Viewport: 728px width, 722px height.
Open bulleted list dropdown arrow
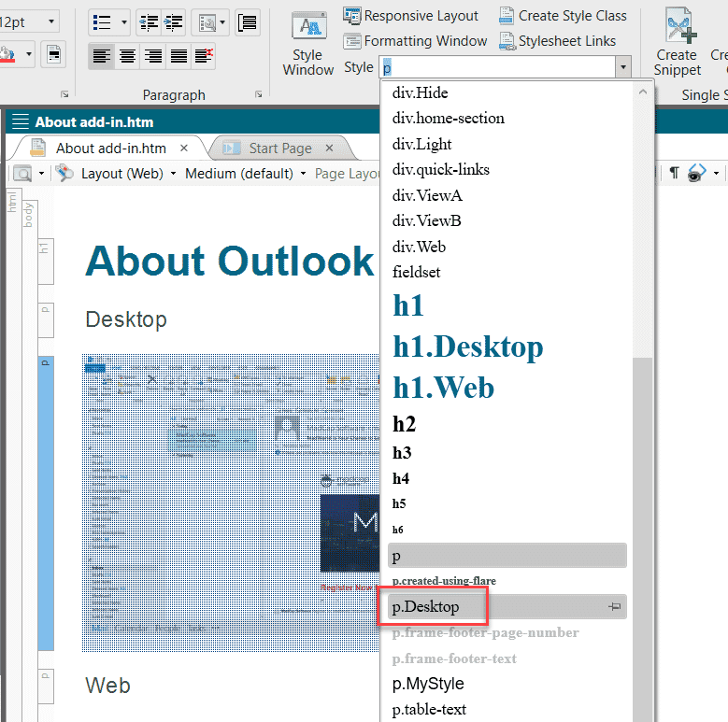[x=123, y=22]
